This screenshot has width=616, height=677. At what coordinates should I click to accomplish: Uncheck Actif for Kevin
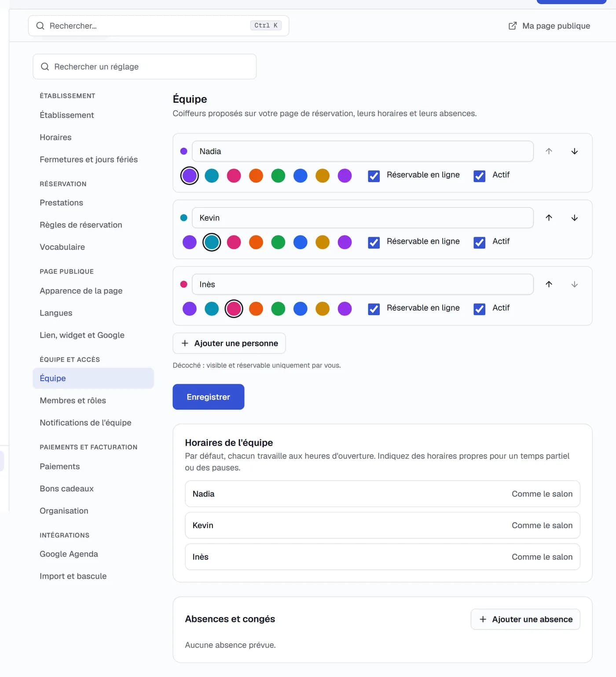[479, 243]
